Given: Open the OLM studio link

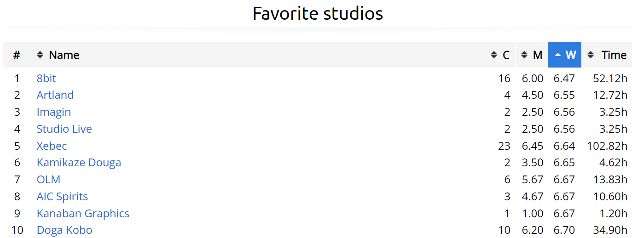Looking at the screenshot, I should 48,180.
